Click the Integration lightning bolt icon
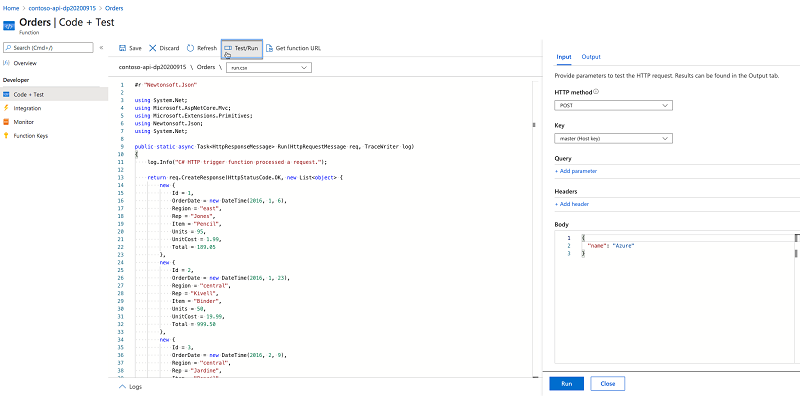 coord(7,108)
